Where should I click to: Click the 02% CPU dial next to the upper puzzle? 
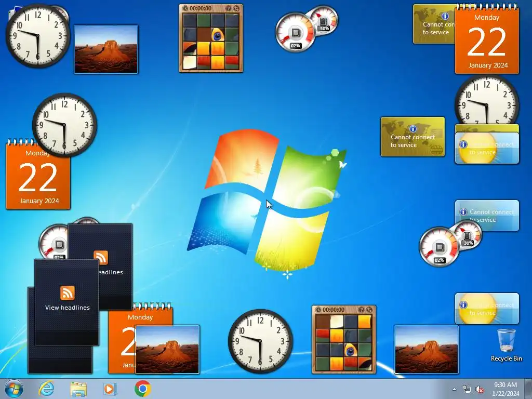pyautogui.click(x=295, y=33)
